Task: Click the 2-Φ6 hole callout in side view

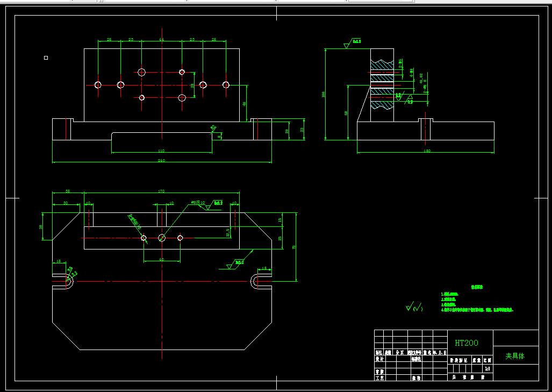Action: pos(400,63)
